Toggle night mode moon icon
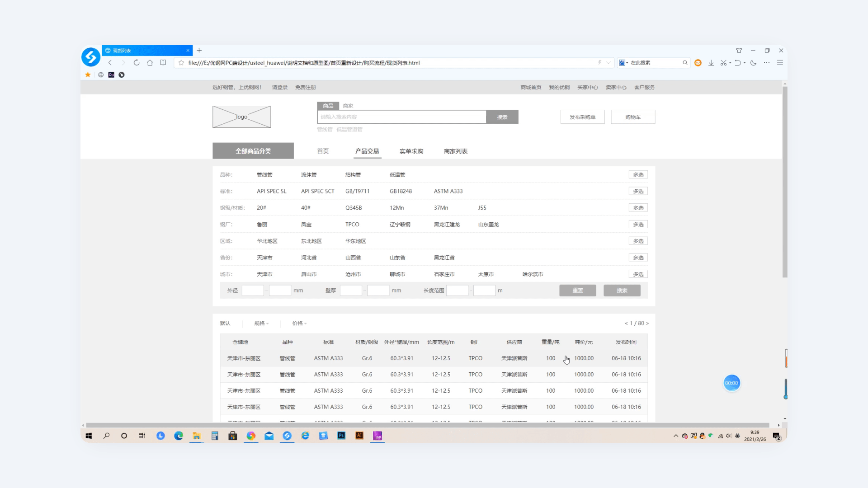Viewport: 868px width, 488px height. click(753, 63)
